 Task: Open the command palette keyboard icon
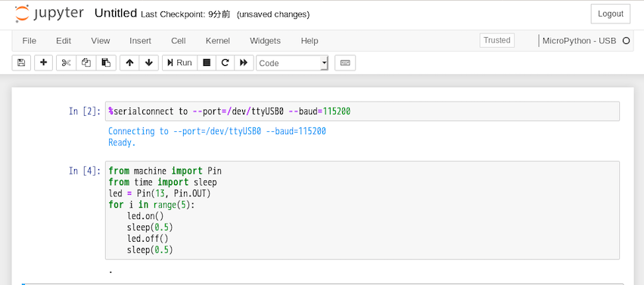tap(345, 63)
